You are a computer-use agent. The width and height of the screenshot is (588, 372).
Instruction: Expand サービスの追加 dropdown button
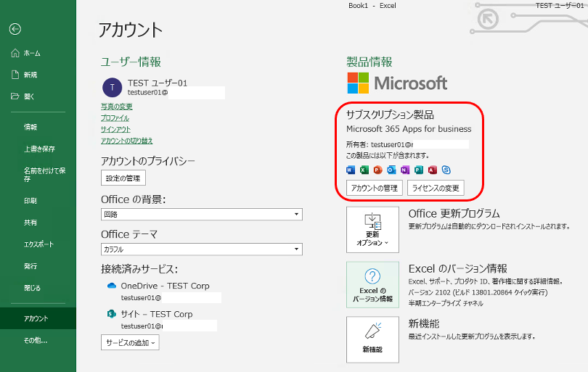point(130,342)
